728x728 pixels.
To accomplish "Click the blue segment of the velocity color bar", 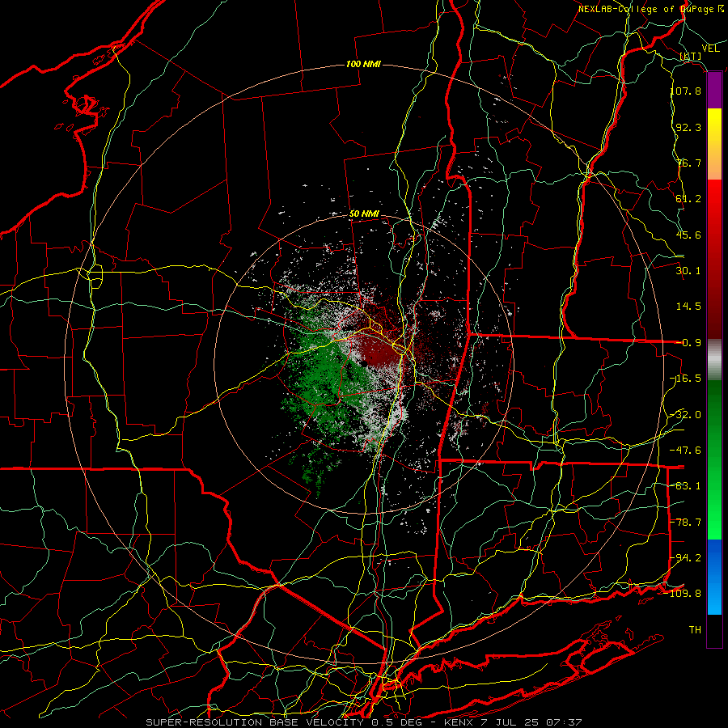I will (714, 577).
